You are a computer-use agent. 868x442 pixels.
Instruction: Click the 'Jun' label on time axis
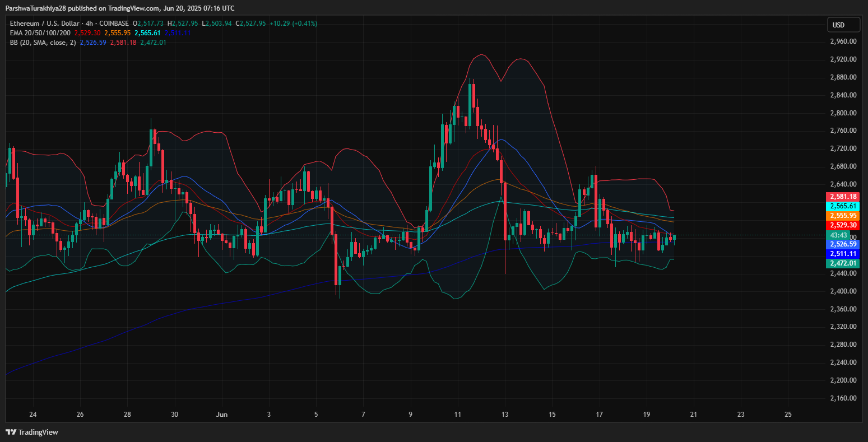[x=222, y=415]
